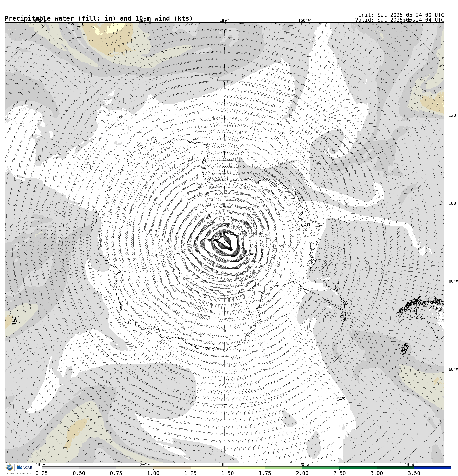Open the ensemble.ucar.edu link text
This screenshot has width=458, height=476.
coord(19,473)
